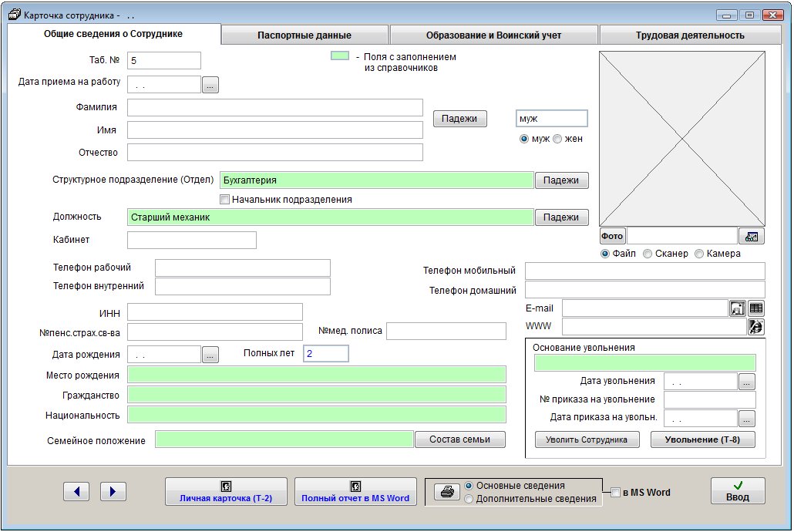Click the № приказа на увольнение field
Image resolution: width=794 pixels, height=532 pixels.
click(710, 399)
